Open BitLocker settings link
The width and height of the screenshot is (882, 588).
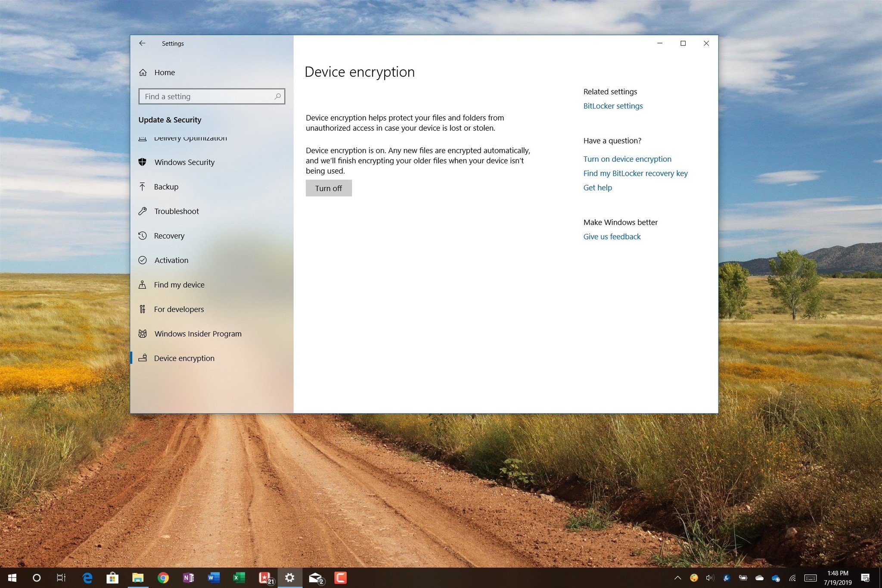click(612, 106)
